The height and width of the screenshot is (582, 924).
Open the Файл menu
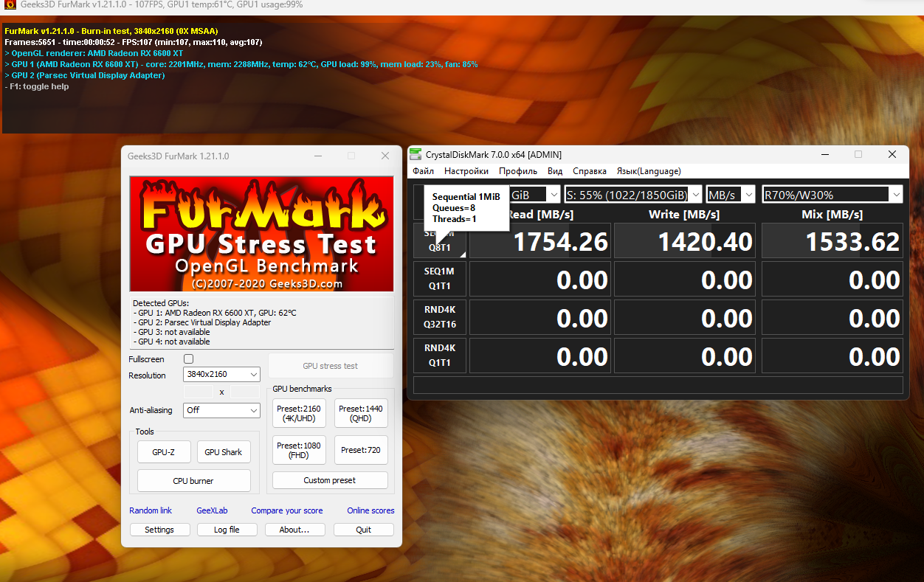pyautogui.click(x=424, y=171)
